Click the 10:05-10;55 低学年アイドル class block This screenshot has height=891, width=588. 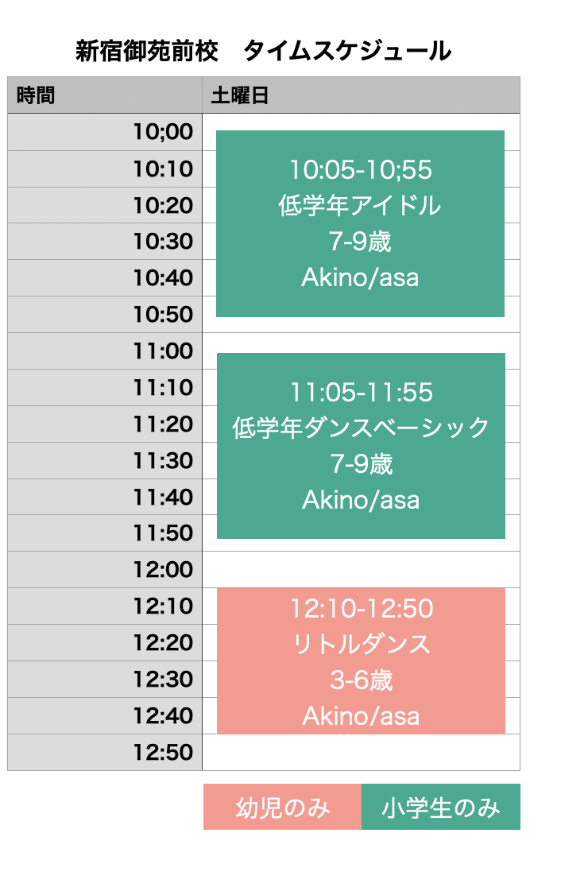coord(360,223)
